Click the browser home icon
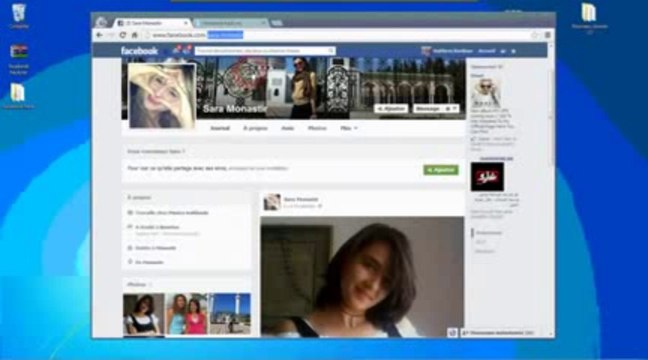Viewport: 648px width, 360px height. (134, 35)
